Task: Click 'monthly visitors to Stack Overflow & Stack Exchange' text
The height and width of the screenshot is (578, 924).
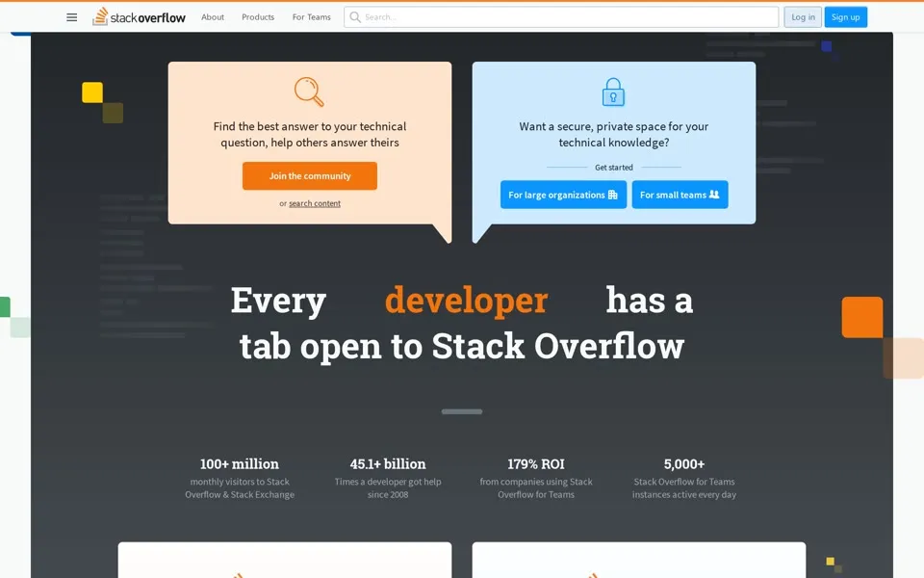Action: pyautogui.click(x=240, y=488)
